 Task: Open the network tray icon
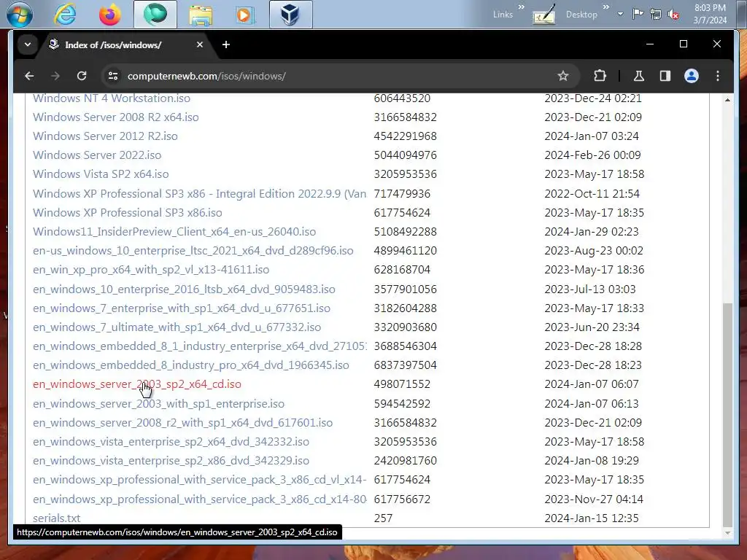[656, 15]
